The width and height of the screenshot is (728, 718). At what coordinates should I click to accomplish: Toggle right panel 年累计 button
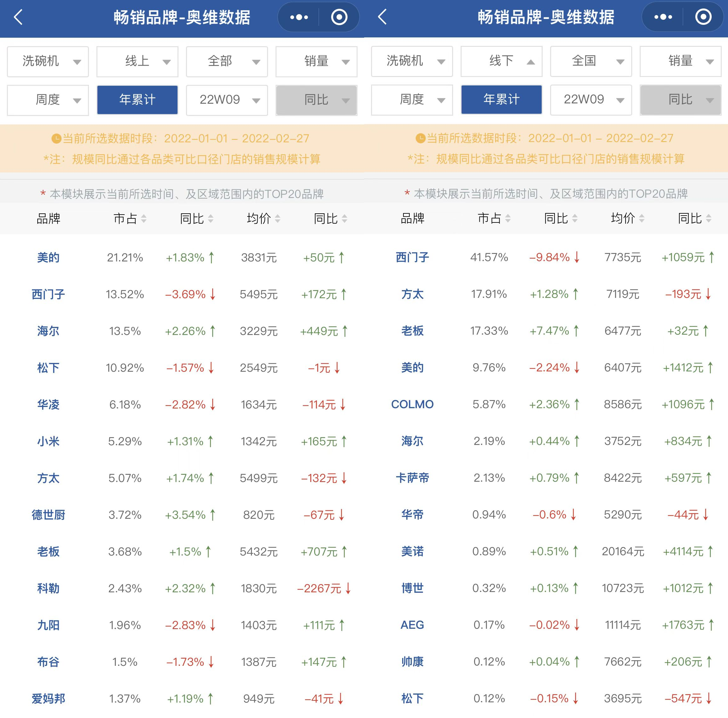[501, 100]
